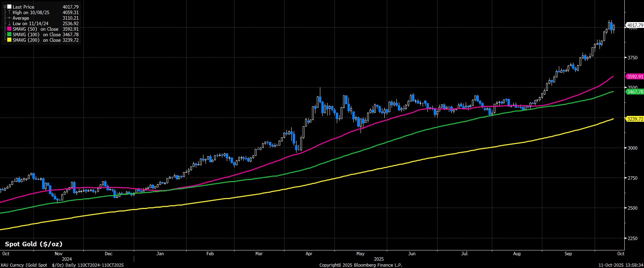Click the magenta 3592.91 axis price tag
The image size is (644, 268).
(x=635, y=77)
